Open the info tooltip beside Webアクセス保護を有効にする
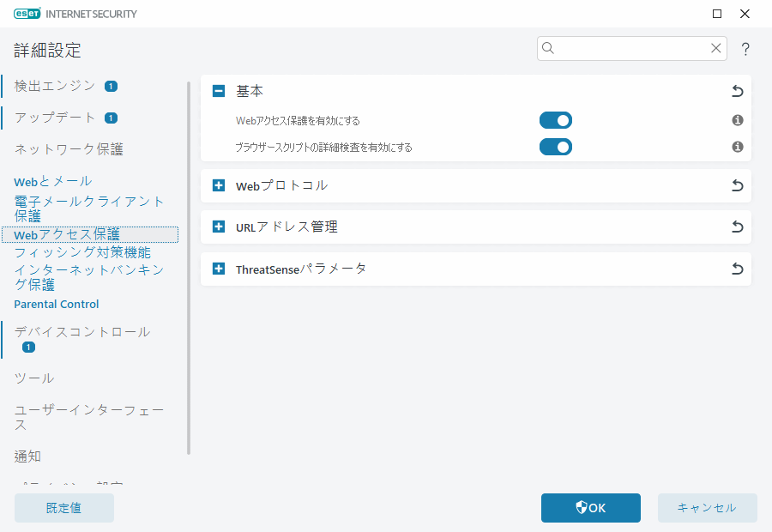This screenshot has width=772, height=532. tap(737, 120)
